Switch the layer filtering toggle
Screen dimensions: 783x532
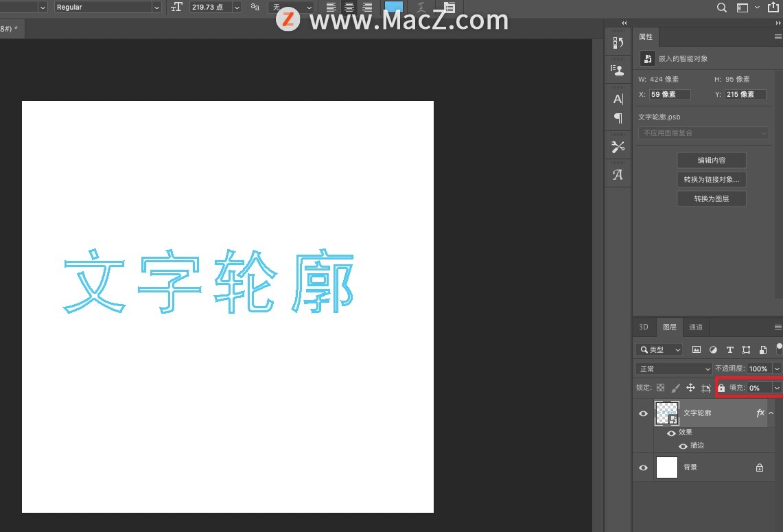779,348
